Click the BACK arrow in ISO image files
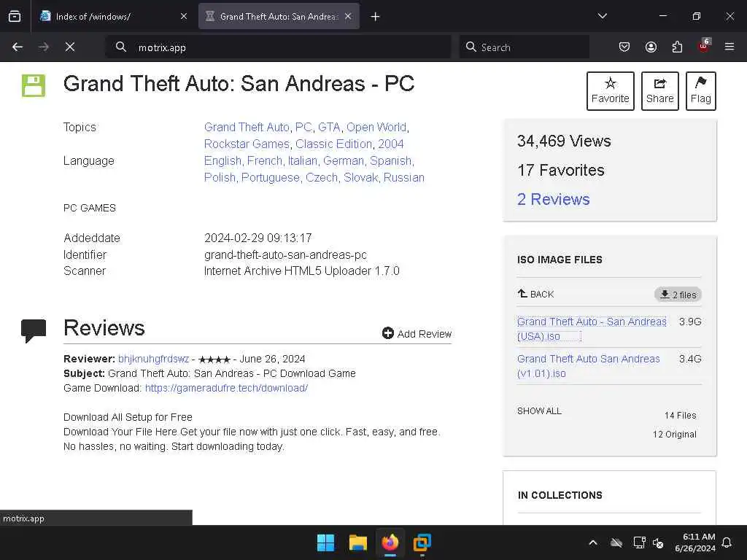 coord(535,294)
